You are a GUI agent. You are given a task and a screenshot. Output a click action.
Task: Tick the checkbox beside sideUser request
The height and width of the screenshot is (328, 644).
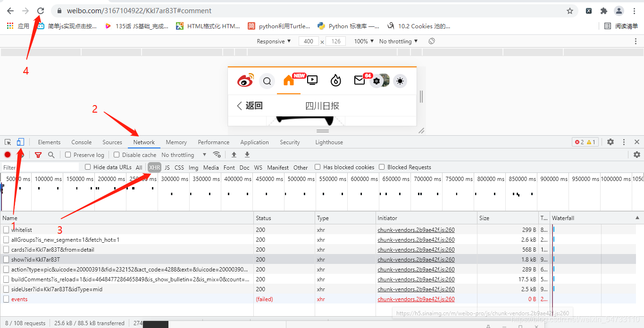(6, 289)
